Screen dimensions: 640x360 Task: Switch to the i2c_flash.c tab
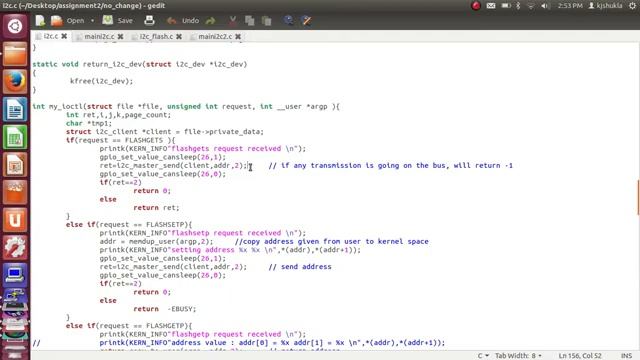tap(156, 36)
